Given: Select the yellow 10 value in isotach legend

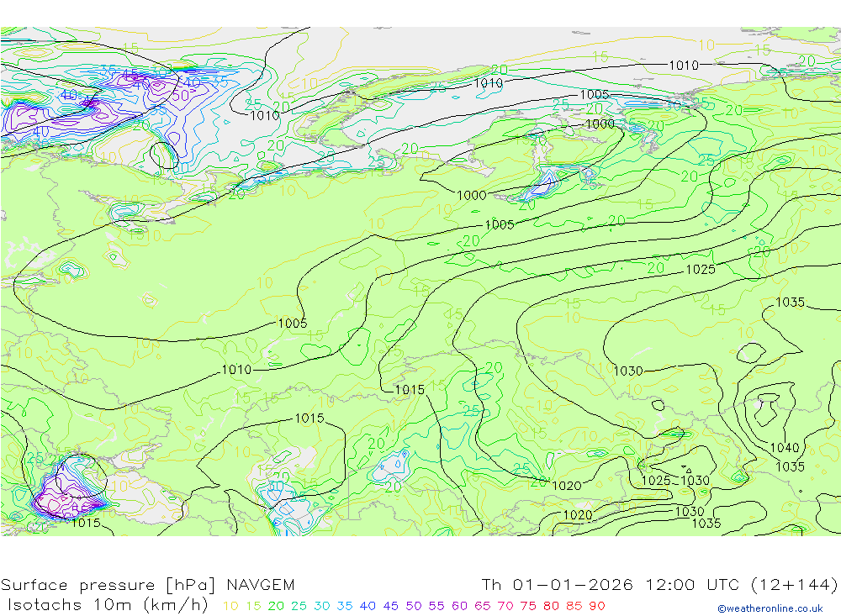Looking at the screenshot, I should click(x=230, y=606).
